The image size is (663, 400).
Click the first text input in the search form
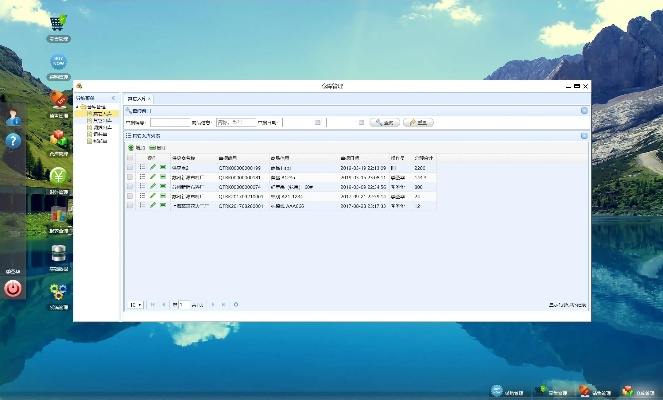[170, 123]
